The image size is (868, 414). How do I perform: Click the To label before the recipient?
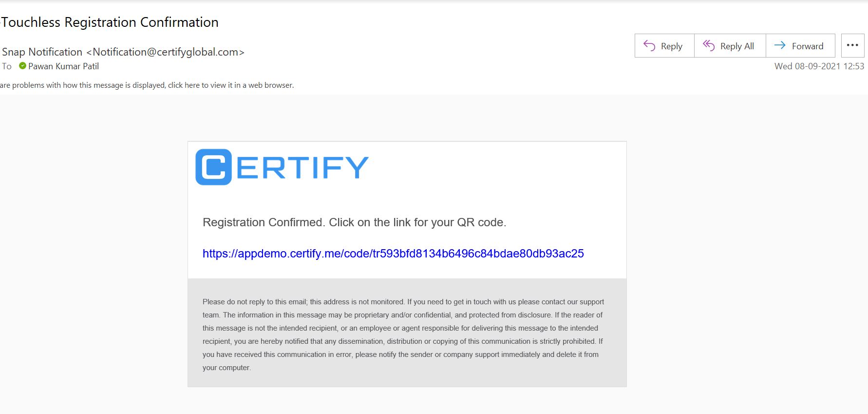point(7,66)
